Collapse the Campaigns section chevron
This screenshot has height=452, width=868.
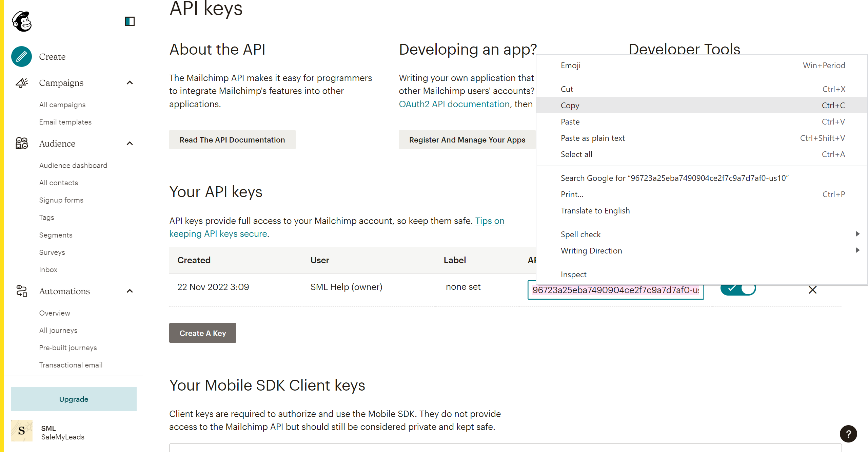click(x=130, y=83)
